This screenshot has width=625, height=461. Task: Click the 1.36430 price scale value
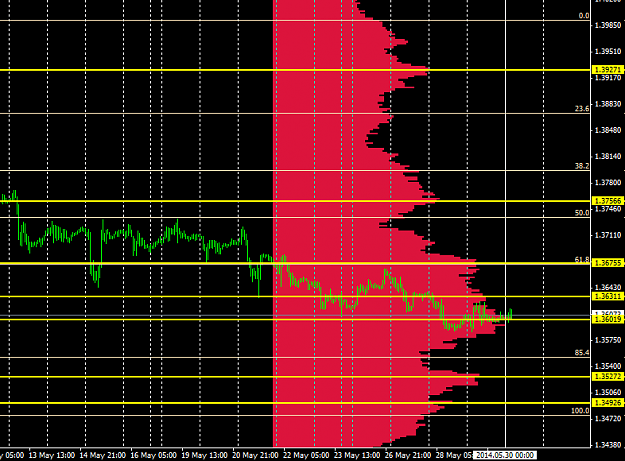pos(608,287)
